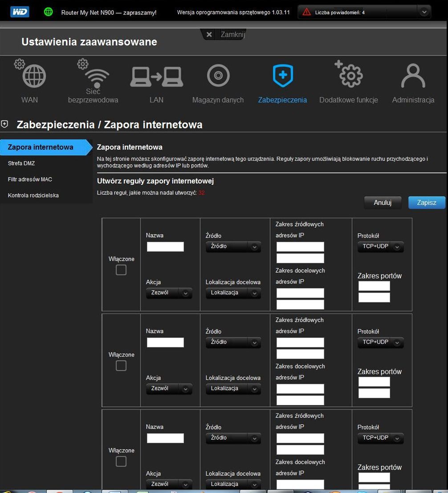Screen dimensions: 448x493
Task: Select the Zabezpieczenia shield icon
Action: 283,75
